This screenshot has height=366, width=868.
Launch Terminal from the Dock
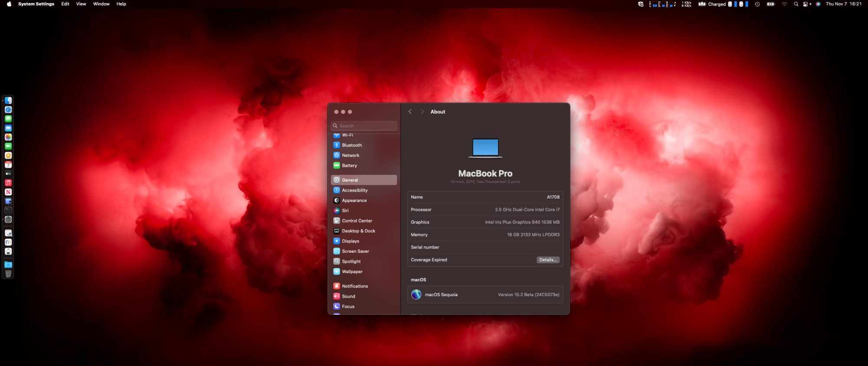point(8,210)
